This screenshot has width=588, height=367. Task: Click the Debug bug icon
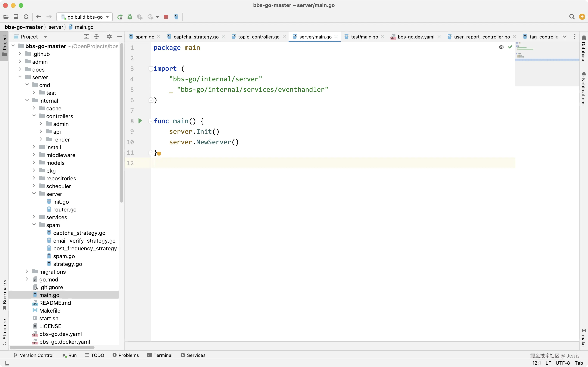pyautogui.click(x=130, y=17)
